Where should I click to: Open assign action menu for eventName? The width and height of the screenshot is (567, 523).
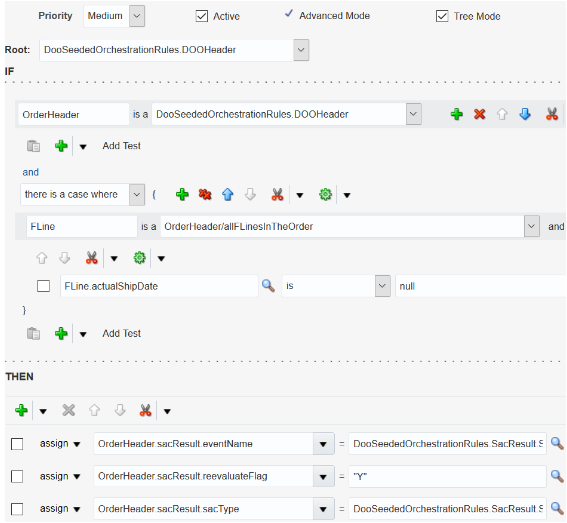77,444
